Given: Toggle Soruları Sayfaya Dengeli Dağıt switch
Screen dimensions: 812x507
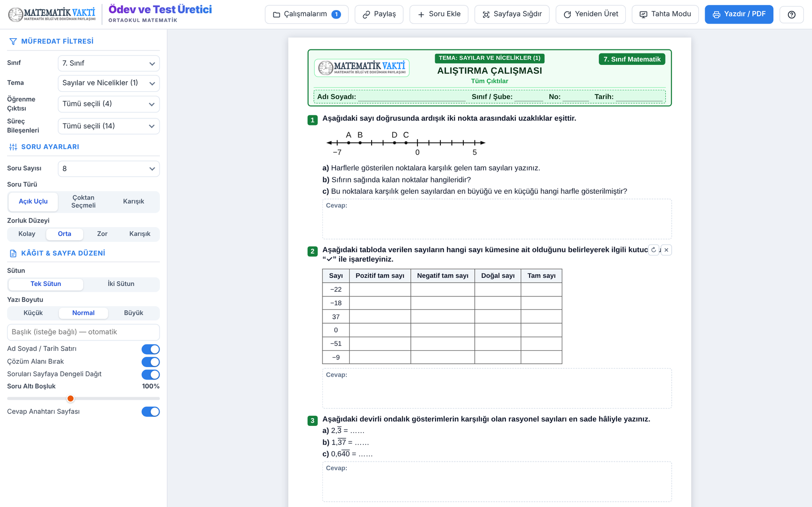Looking at the screenshot, I should click(x=150, y=374).
